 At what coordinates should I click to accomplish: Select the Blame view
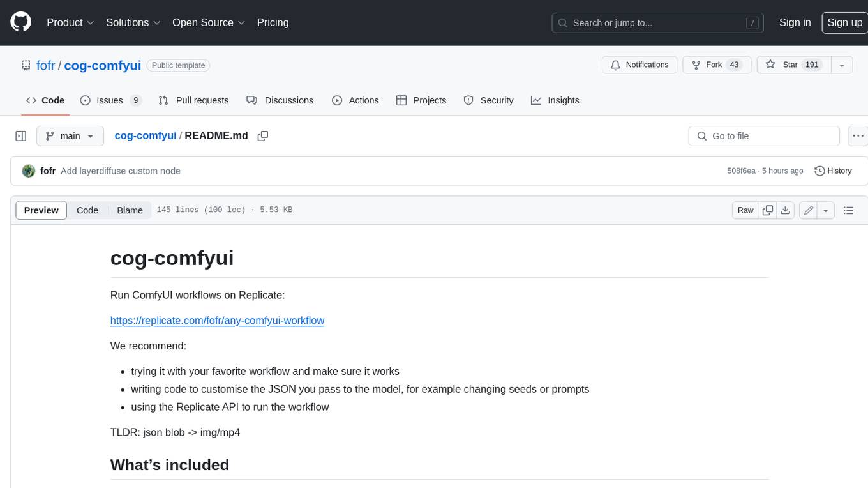point(130,210)
